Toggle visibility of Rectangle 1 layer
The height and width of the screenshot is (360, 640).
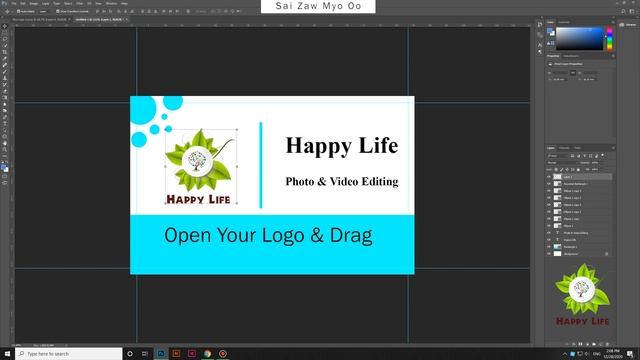tap(549, 247)
